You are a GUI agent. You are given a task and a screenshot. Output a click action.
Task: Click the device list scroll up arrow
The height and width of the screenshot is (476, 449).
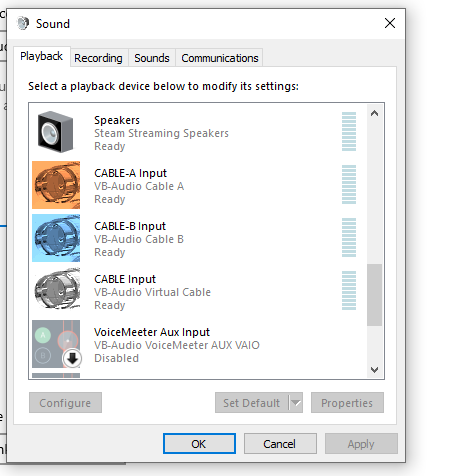point(374,113)
